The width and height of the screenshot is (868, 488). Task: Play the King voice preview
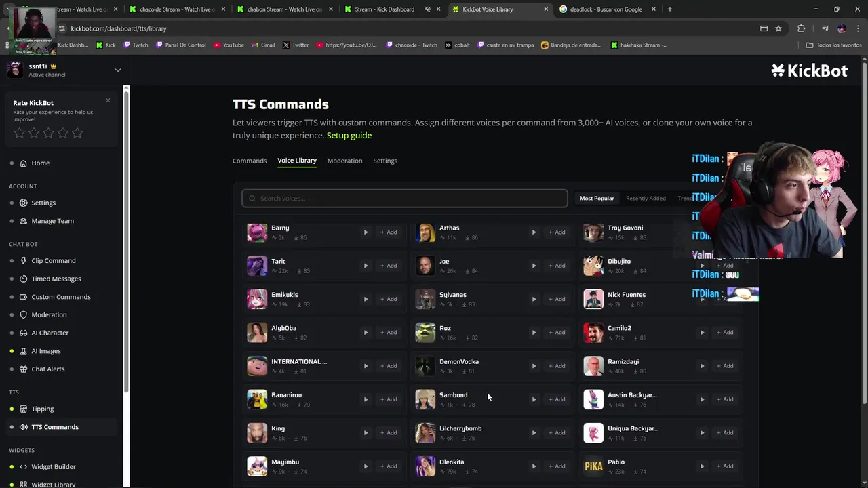pos(366,433)
